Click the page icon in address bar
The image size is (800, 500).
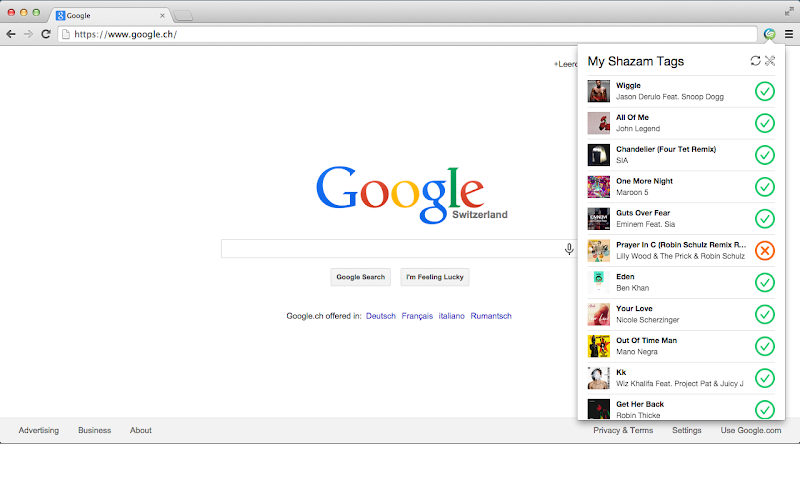point(66,34)
